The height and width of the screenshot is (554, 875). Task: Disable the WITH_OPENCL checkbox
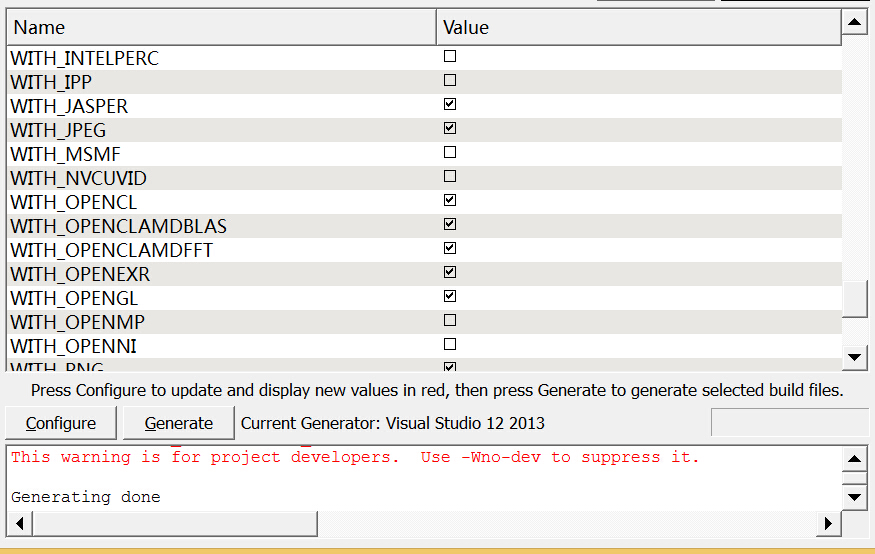pyautogui.click(x=450, y=200)
